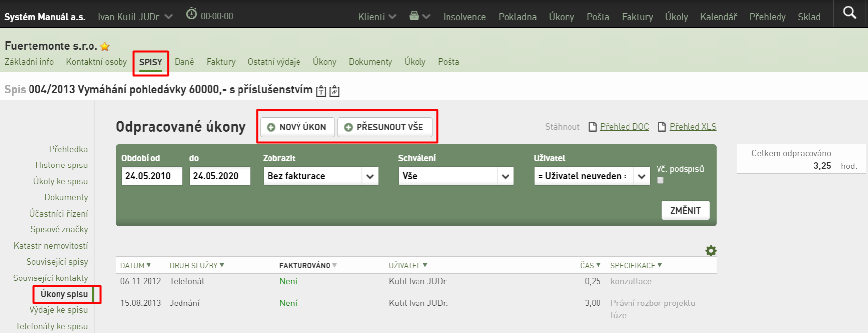Open the table settings gear icon
The width and height of the screenshot is (868, 333).
point(711,251)
